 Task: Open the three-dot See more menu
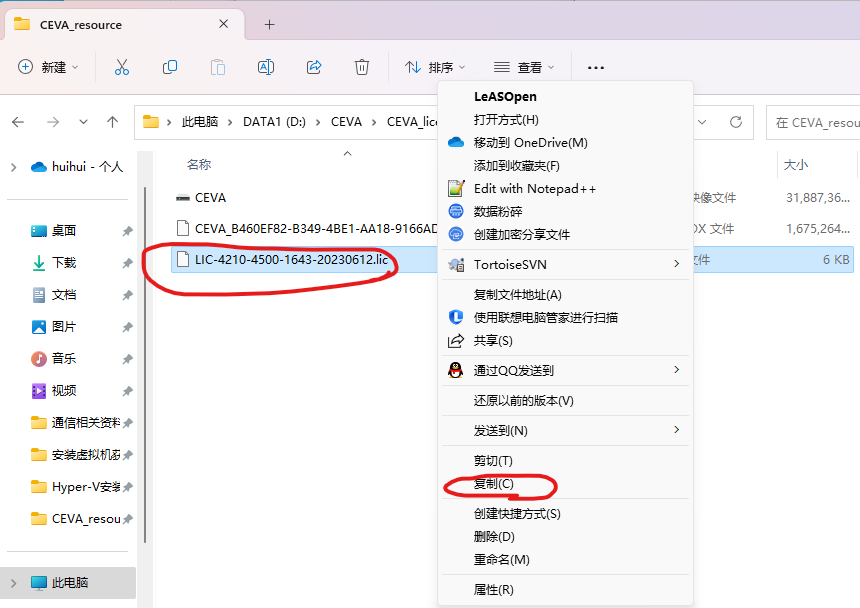click(596, 68)
